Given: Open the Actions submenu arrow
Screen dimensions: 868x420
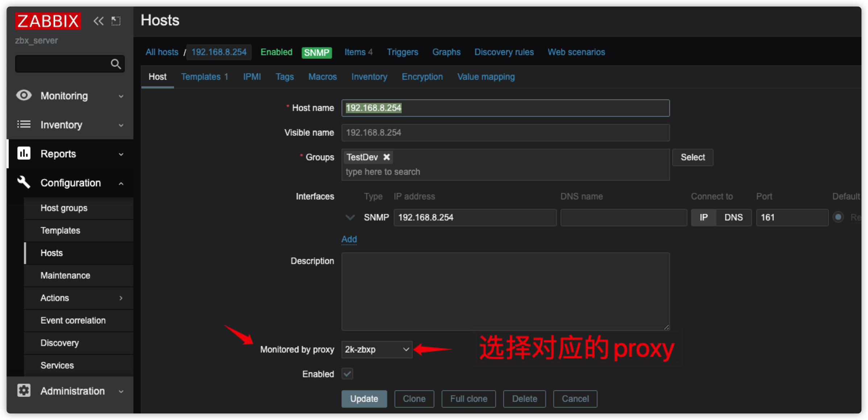Looking at the screenshot, I should (121, 298).
